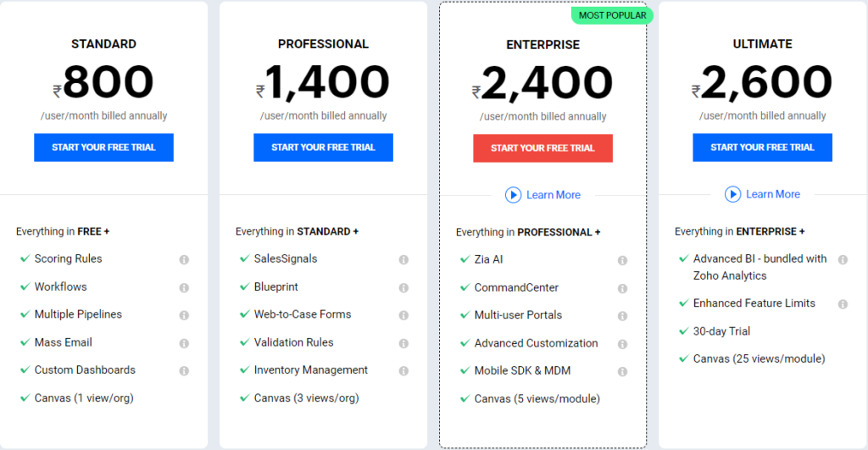Click the red Enterprise free trial button
868x450 pixels.
click(x=542, y=147)
